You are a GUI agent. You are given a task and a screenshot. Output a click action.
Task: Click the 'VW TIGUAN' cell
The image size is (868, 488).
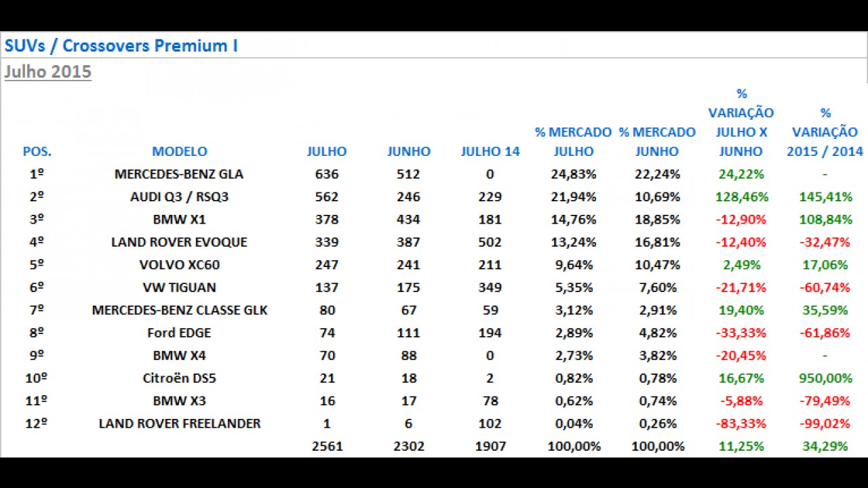[180, 287]
